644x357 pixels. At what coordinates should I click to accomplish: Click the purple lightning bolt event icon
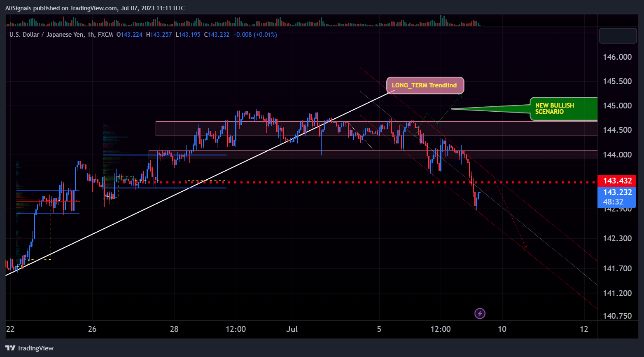point(480,314)
